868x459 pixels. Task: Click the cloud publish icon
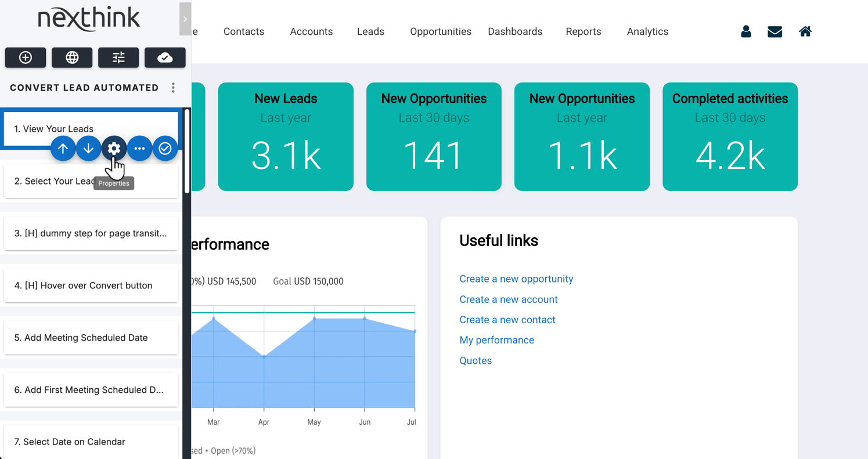click(x=165, y=57)
